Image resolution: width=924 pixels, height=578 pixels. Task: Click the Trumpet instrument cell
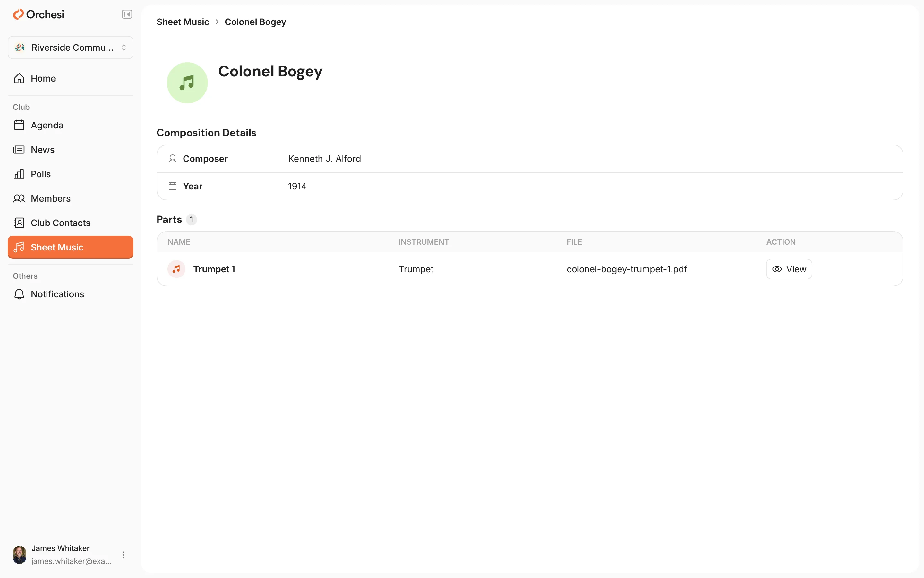pyautogui.click(x=416, y=269)
